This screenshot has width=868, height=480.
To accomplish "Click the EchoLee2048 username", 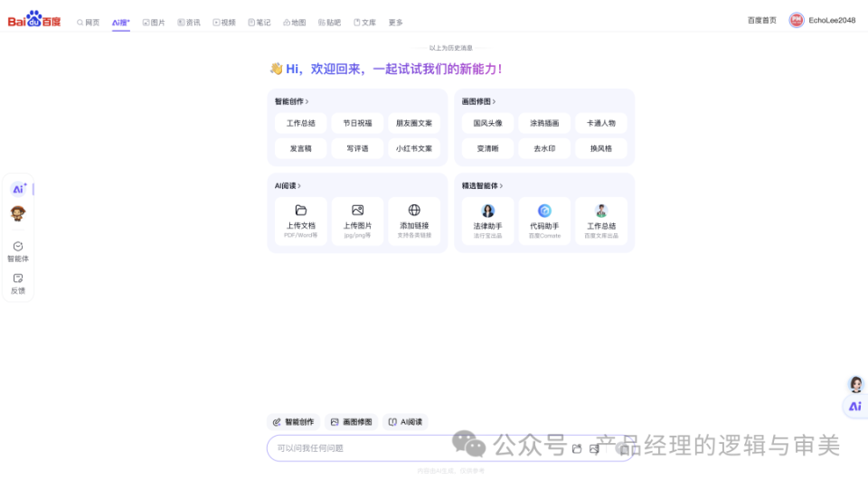I will pyautogui.click(x=832, y=21).
